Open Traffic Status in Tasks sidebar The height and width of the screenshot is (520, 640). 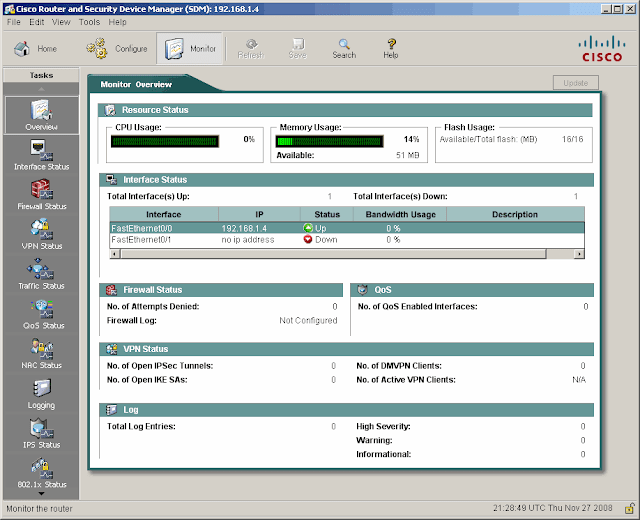click(41, 274)
